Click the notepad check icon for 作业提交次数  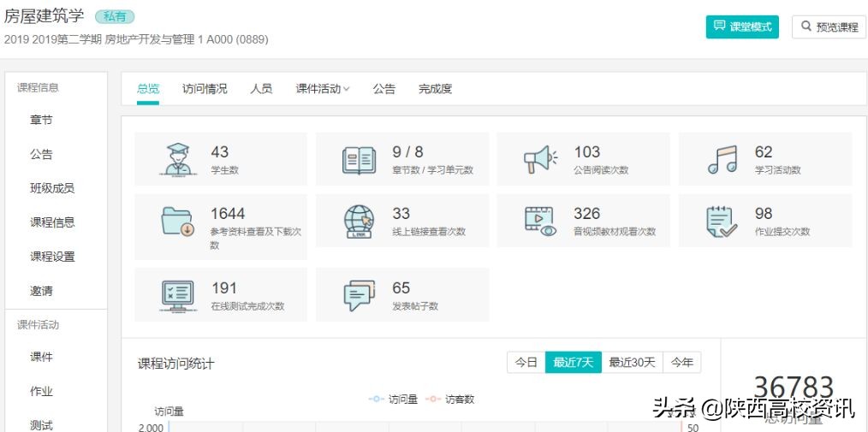click(x=722, y=222)
